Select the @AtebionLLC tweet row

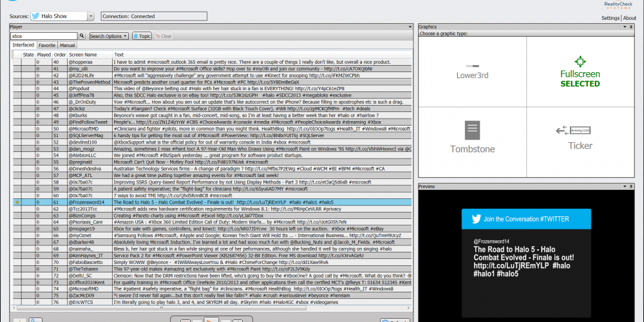pos(213,155)
